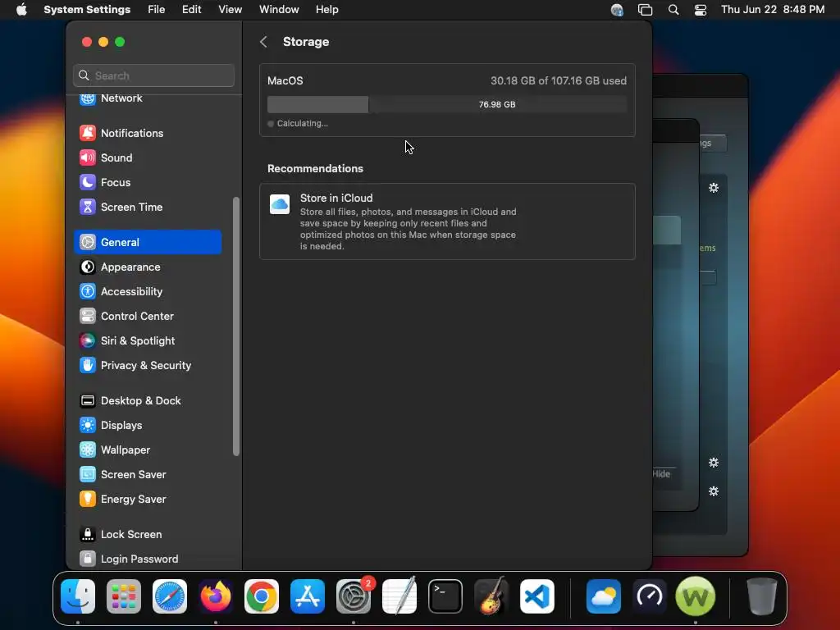
Task: Open Lock Screen settings
Action: tap(148, 535)
